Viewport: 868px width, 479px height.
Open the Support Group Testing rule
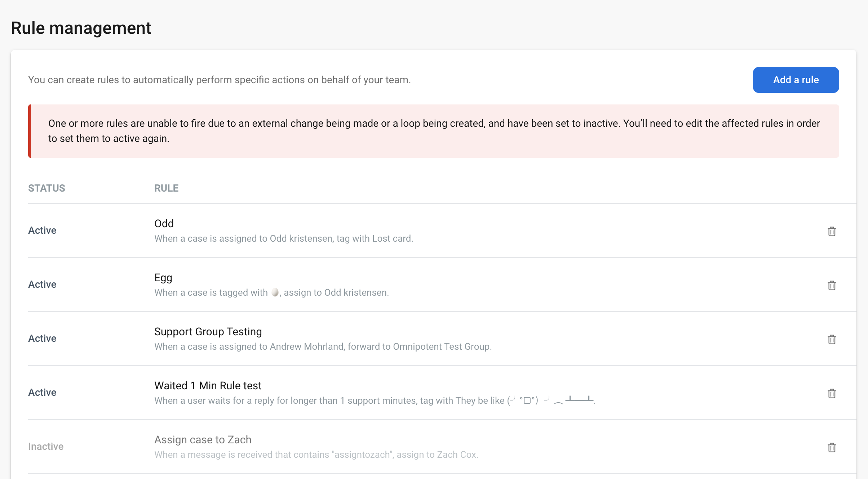[x=208, y=332]
